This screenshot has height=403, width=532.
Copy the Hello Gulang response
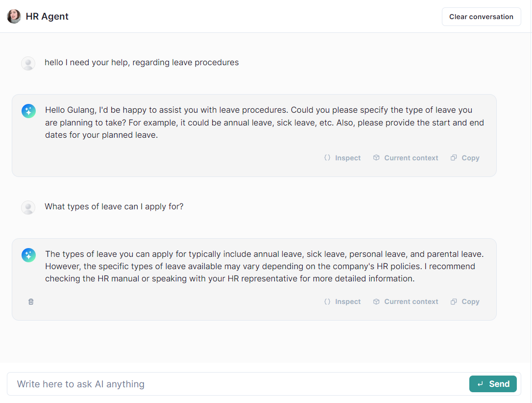pos(465,158)
